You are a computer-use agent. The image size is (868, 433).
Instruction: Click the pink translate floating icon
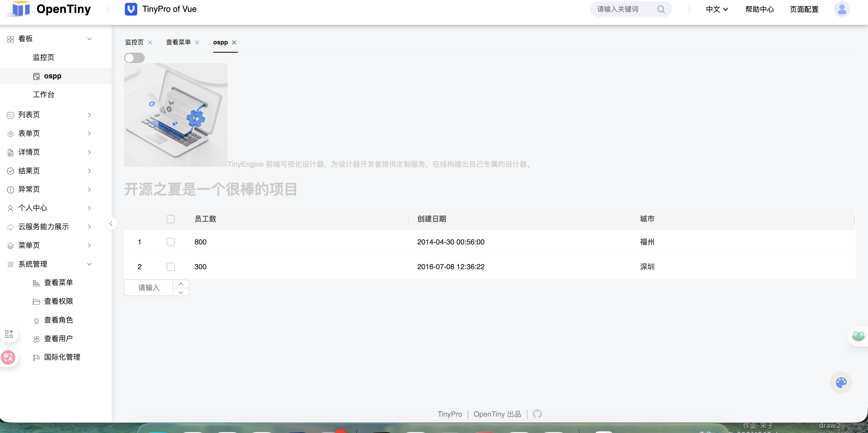(8, 357)
